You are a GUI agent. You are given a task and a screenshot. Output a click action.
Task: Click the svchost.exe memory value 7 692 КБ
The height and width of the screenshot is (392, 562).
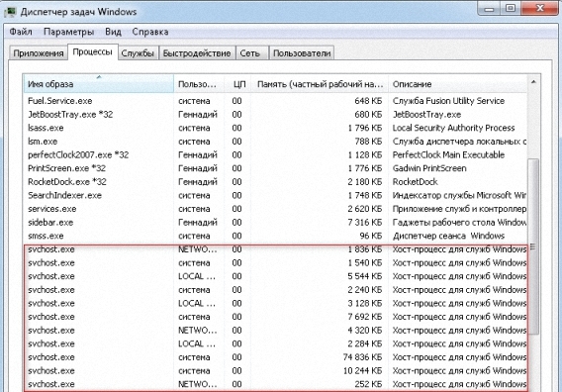pos(364,317)
